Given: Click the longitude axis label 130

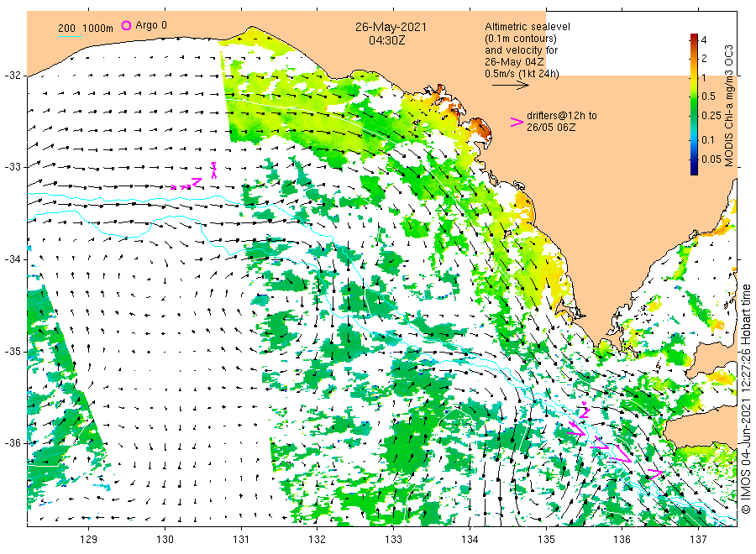Looking at the screenshot, I should tap(165, 539).
